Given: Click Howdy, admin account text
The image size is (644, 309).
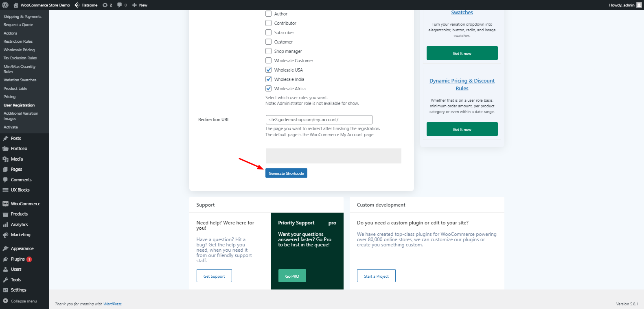Looking at the screenshot, I should [622, 5].
